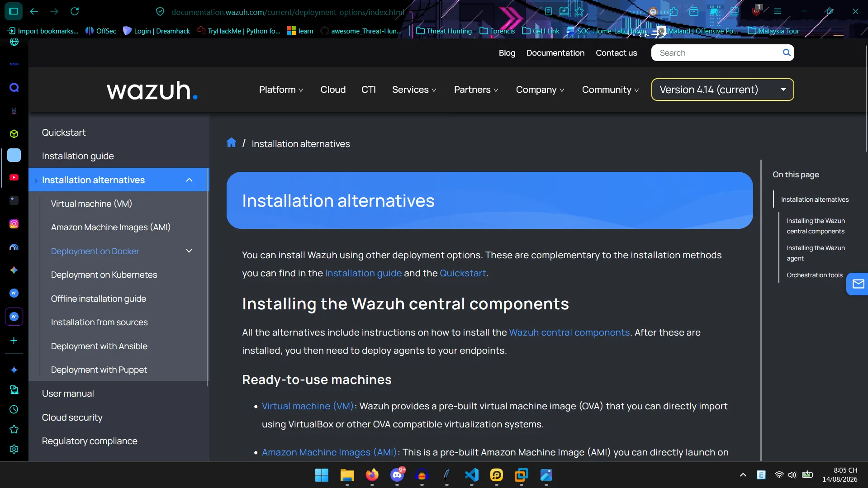Open Deployment with Puppet sidebar entry
Image resolution: width=868 pixels, height=488 pixels.
click(x=99, y=370)
